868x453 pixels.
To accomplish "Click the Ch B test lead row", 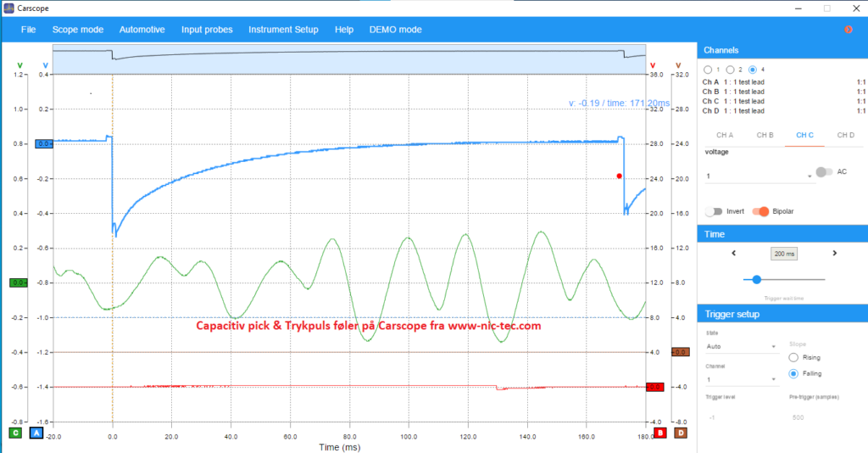I will point(784,92).
